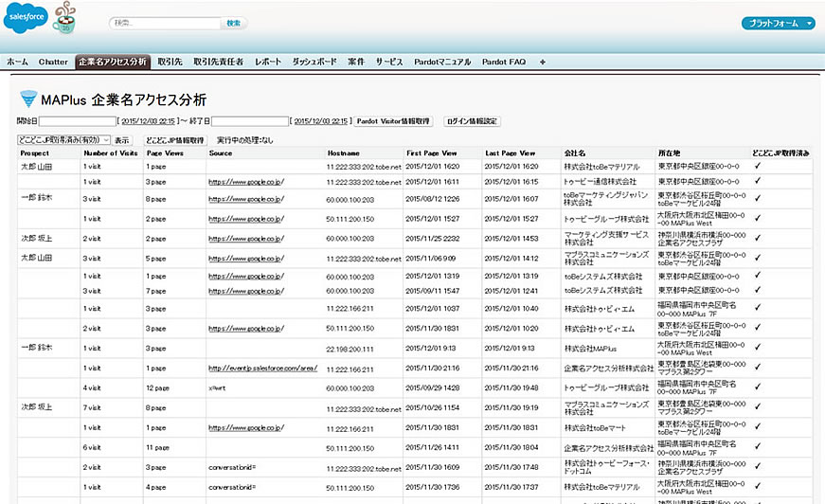Add a new tab with the plus icon

(x=543, y=63)
